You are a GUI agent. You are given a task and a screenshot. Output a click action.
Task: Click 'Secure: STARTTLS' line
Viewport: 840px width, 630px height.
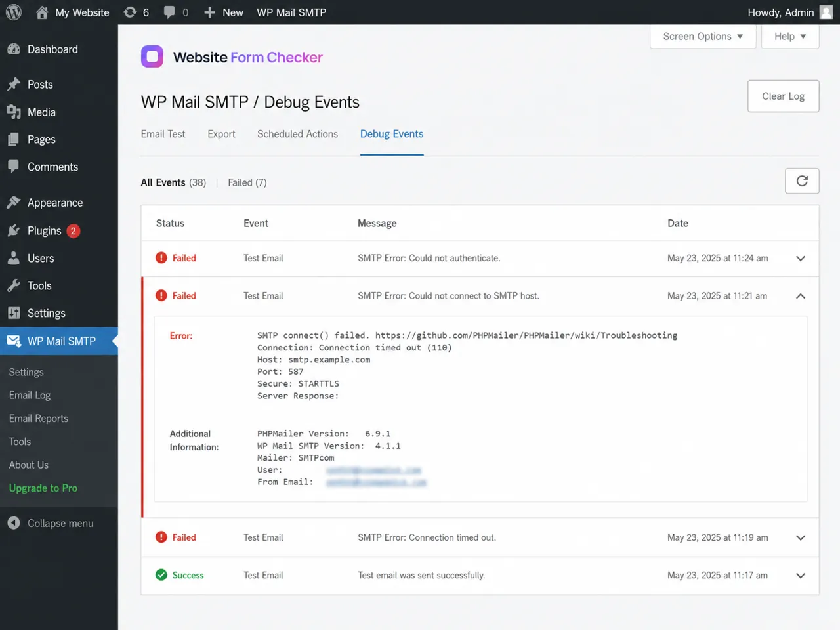299,384
